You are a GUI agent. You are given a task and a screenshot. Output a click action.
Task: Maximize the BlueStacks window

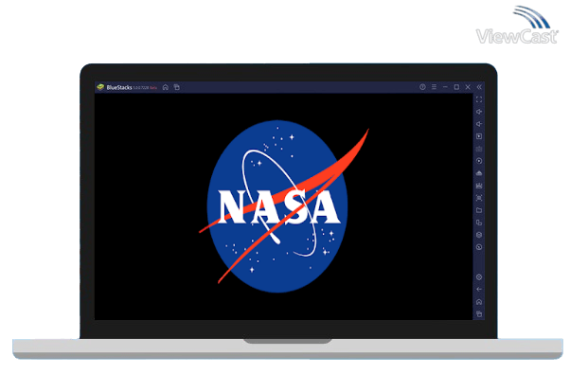click(456, 87)
